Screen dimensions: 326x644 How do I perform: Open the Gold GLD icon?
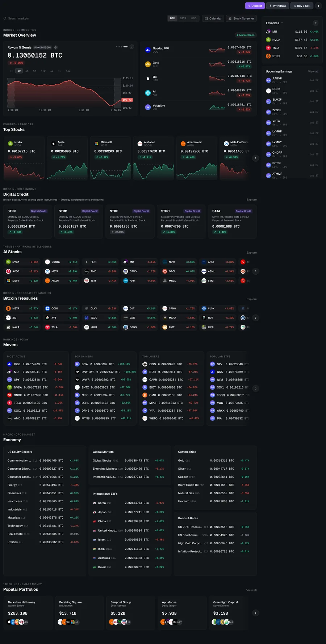(x=148, y=64)
